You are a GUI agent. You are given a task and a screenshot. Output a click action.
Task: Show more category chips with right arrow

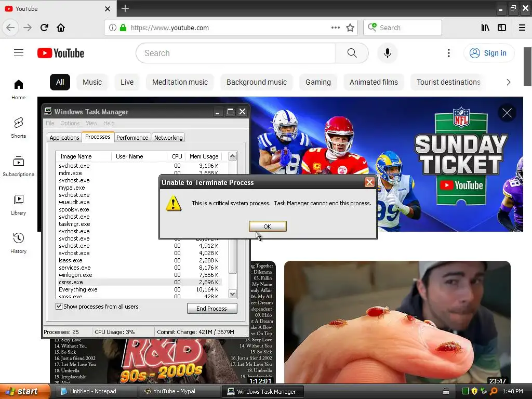click(508, 82)
